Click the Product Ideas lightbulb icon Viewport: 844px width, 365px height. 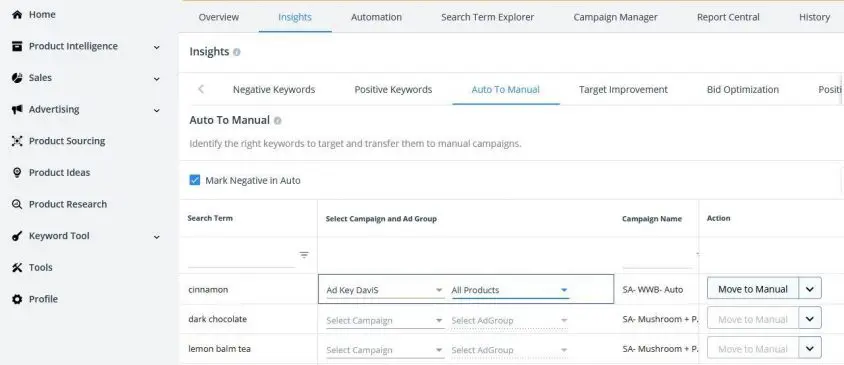pos(17,173)
